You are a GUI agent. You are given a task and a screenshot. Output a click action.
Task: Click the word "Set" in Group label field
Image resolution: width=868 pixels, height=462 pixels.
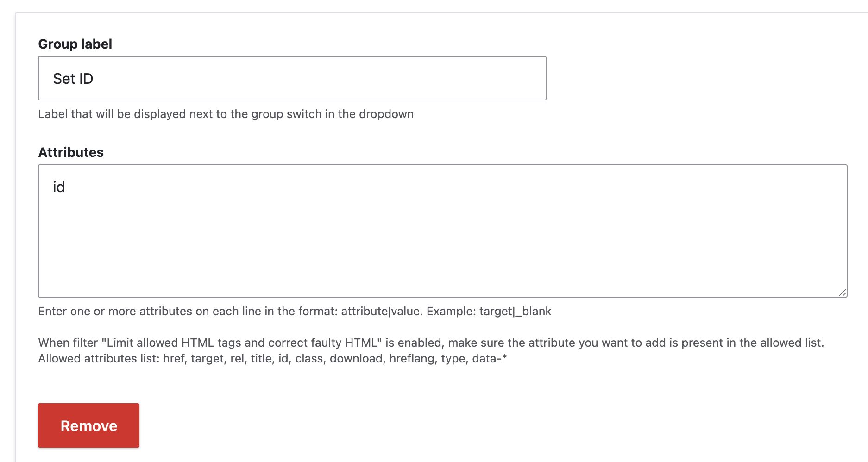64,79
